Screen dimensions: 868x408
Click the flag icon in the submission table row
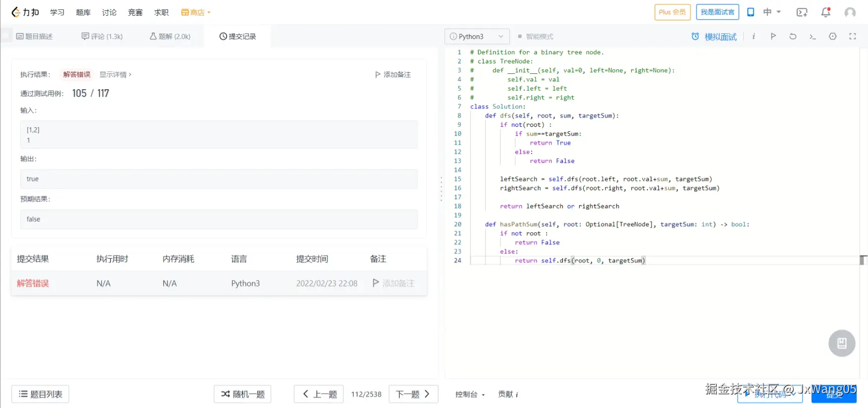(x=376, y=283)
